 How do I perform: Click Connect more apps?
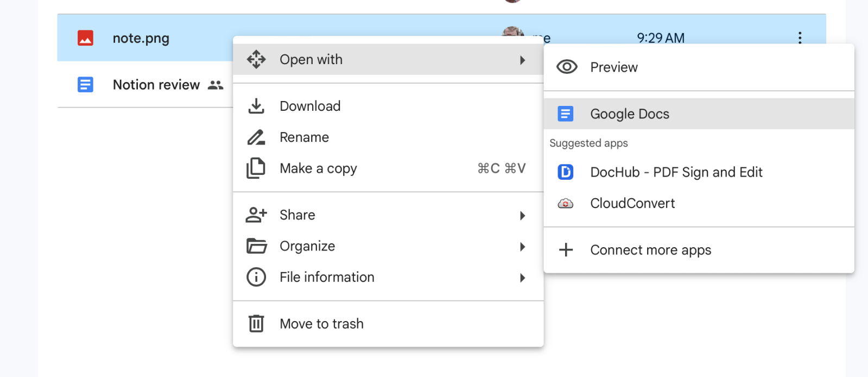(x=650, y=250)
